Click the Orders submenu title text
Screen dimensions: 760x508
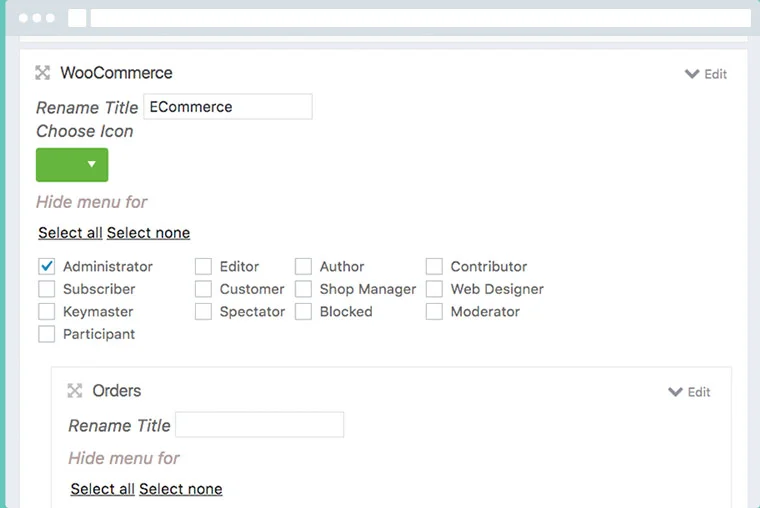117,391
